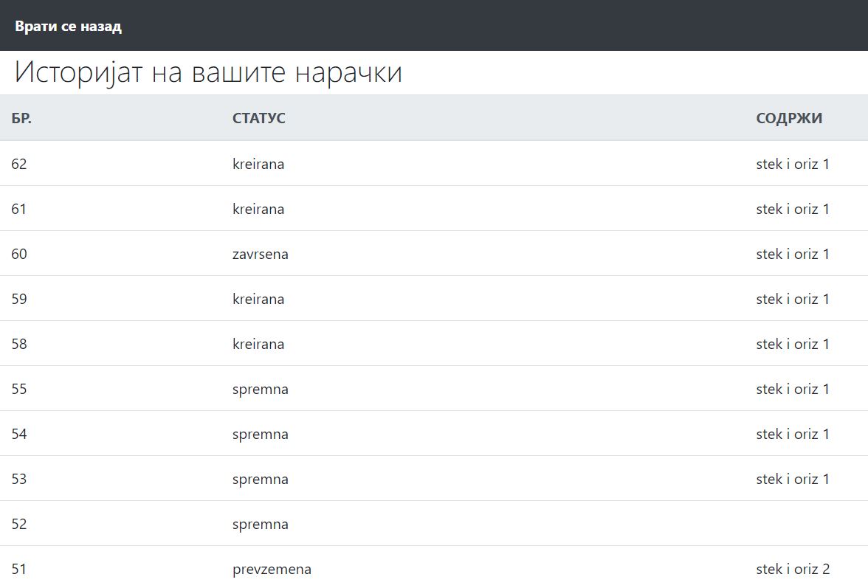Viewport: 868px width, 588px height.
Task: Select order number 52
Action: 19,524
